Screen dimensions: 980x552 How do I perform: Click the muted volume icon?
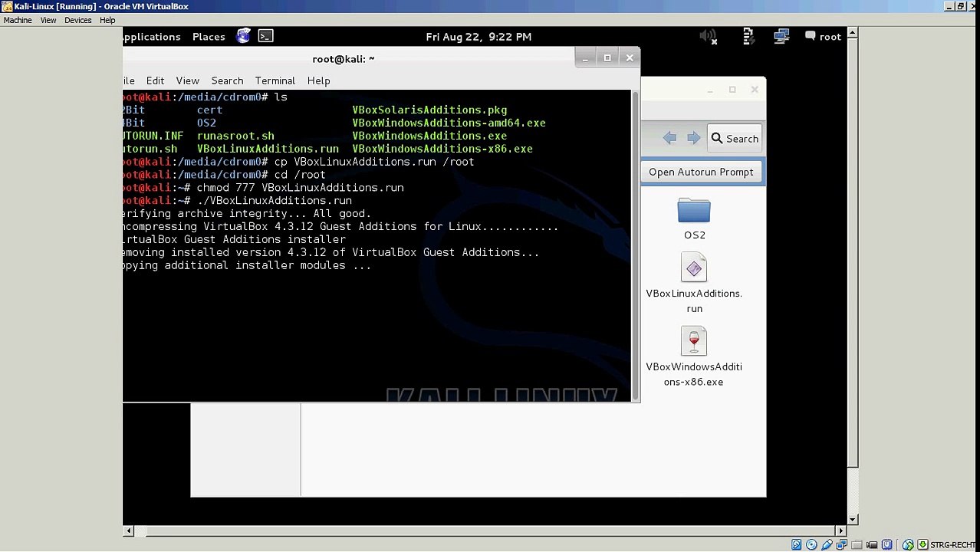709,36
